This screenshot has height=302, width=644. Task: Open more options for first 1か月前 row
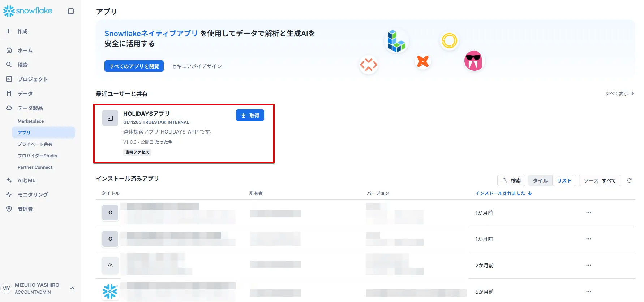589,213
